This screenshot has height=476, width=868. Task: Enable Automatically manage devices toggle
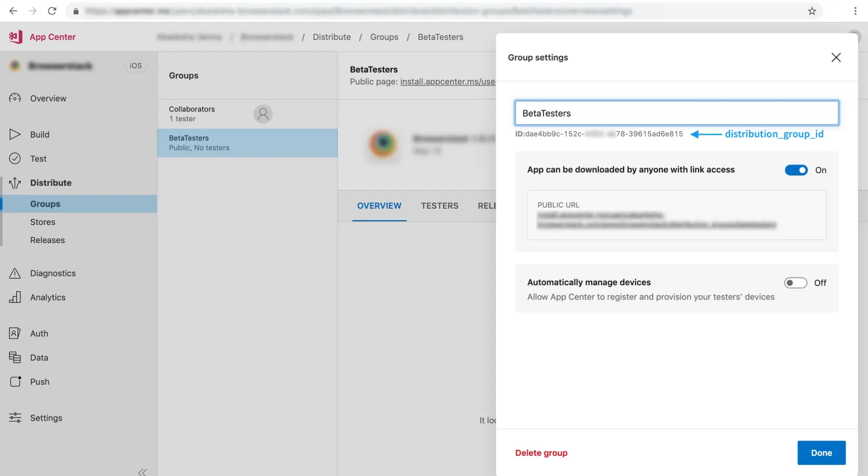tap(795, 283)
